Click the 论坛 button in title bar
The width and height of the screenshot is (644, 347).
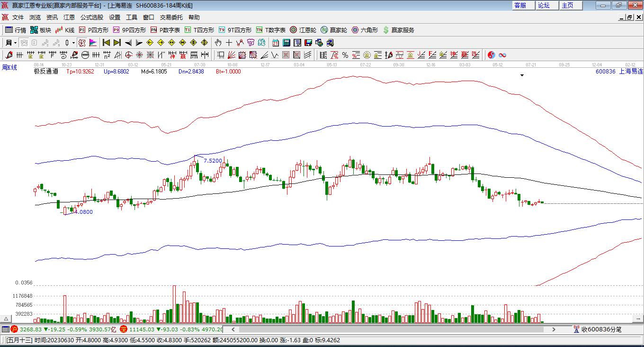pos(544,5)
